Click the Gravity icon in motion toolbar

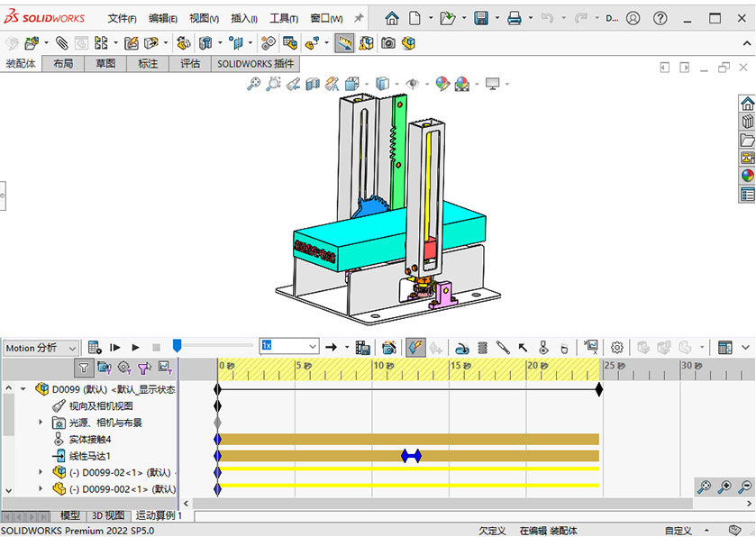click(x=564, y=347)
